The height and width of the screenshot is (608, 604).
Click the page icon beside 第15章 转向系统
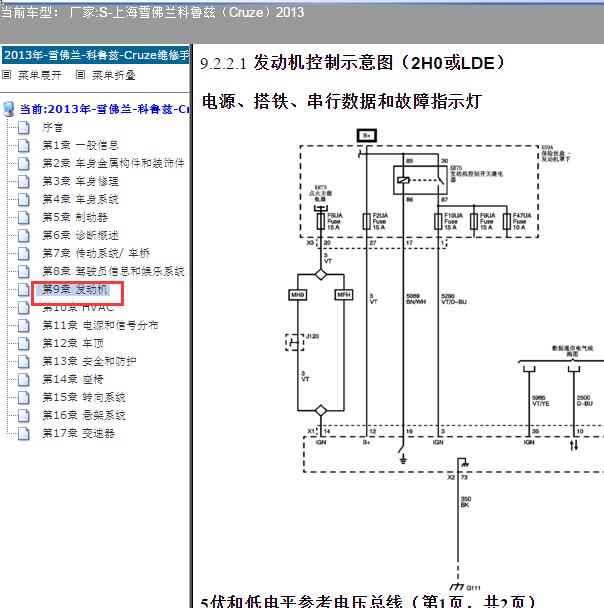(x=24, y=397)
